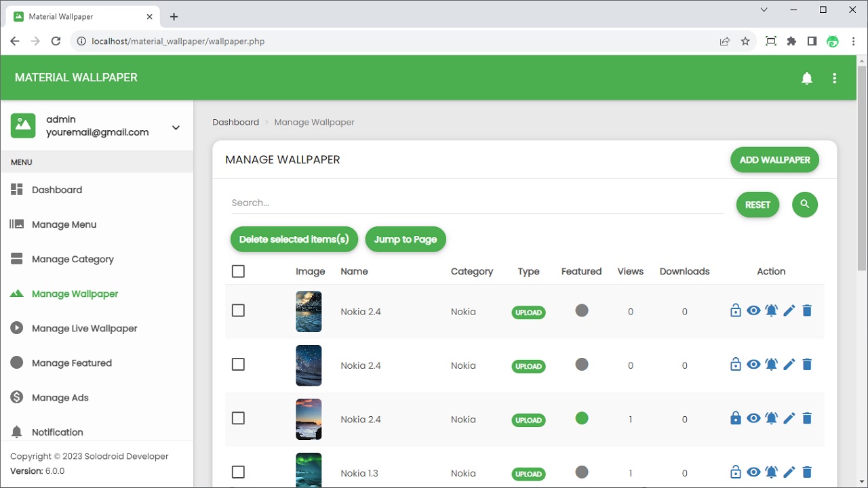The width and height of the screenshot is (868, 488).
Task: Open the notification bell in the green header
Action: tap(807, 78)
